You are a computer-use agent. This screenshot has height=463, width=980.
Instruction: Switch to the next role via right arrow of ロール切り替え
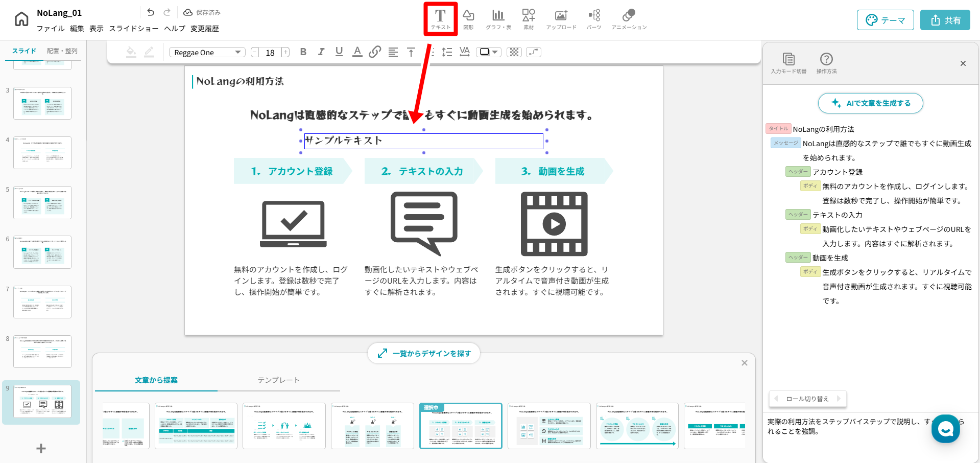click(x=839, y=399)
